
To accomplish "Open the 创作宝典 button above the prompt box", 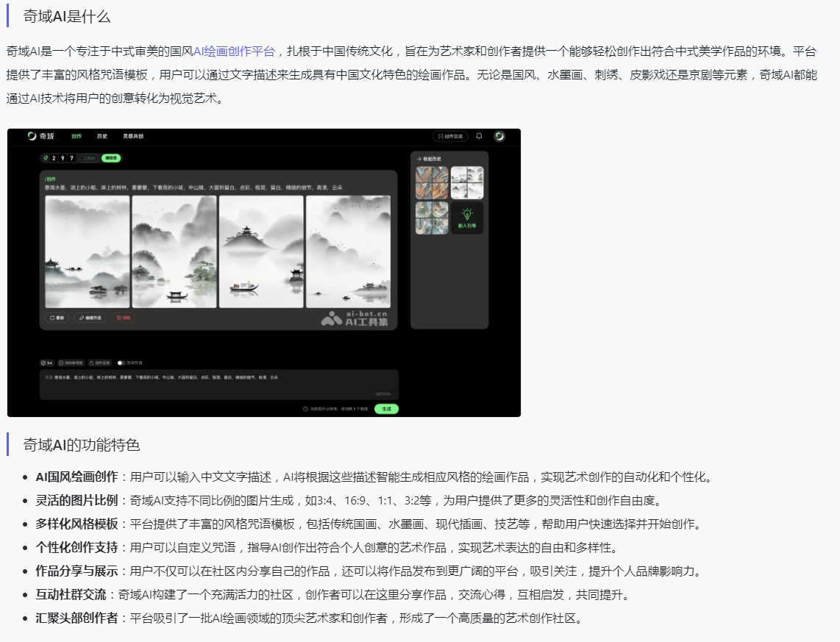I will 99,363.
